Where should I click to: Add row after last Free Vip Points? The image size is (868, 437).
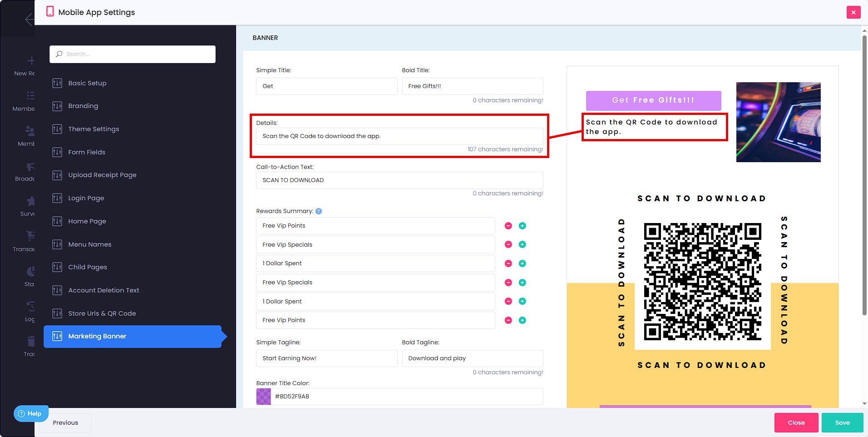click(x=523, y=320)
